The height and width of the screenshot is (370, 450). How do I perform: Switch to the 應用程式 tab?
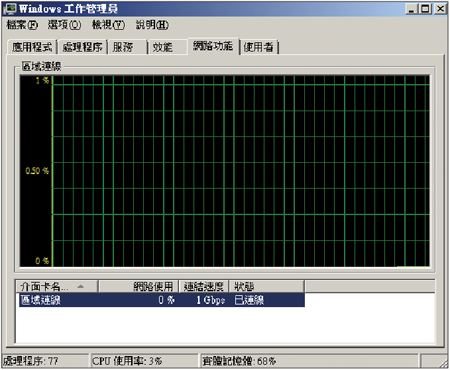coord(32,47)
